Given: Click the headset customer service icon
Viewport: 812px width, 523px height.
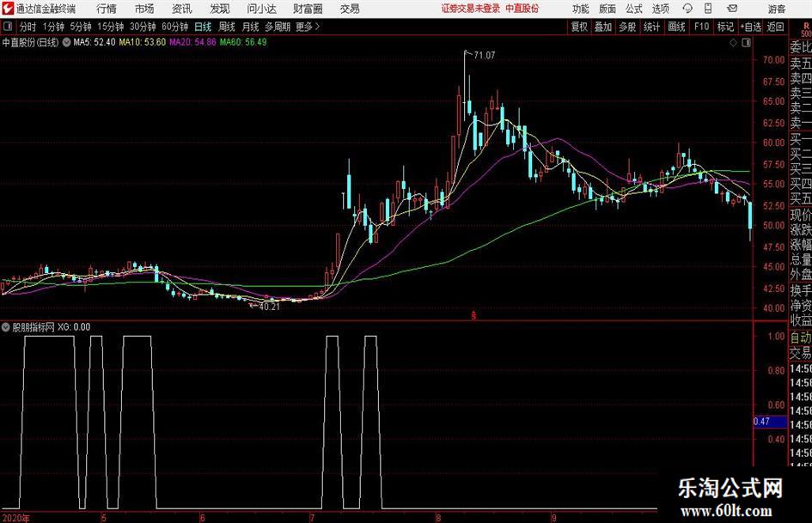Looking at the screenshot, I should 687,9.
